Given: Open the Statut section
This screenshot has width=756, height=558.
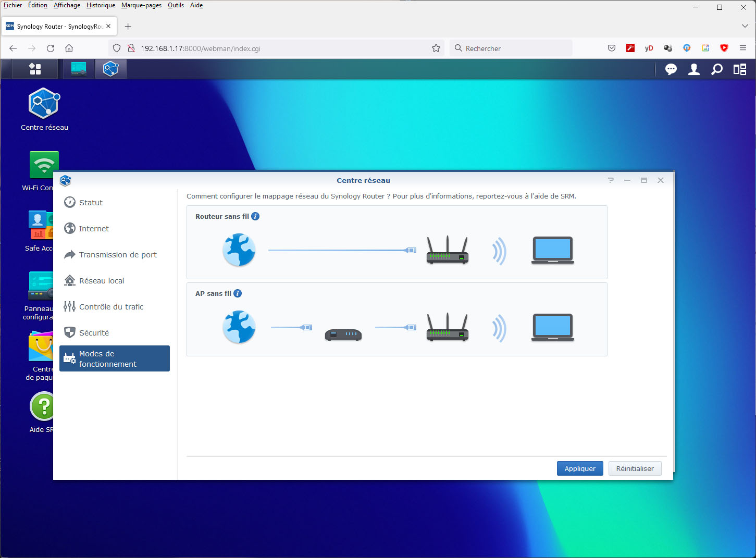Looking at the screenshot, I should click(91, 203).
